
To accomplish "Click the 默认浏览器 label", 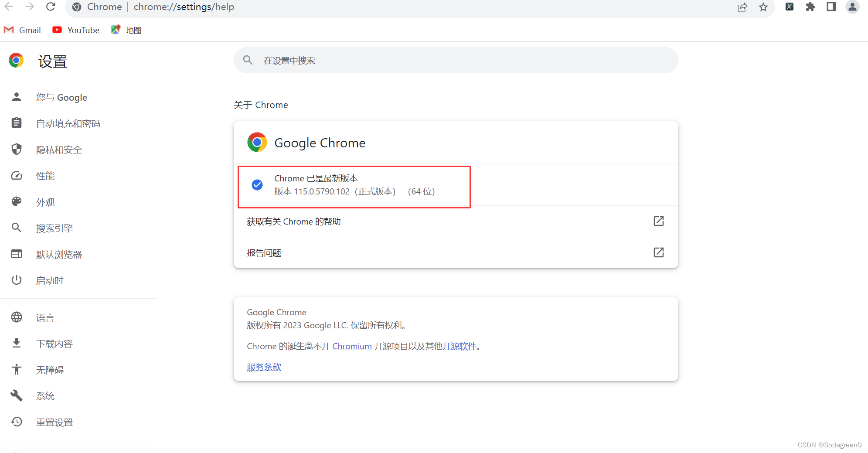I will [x=59, y=254].
